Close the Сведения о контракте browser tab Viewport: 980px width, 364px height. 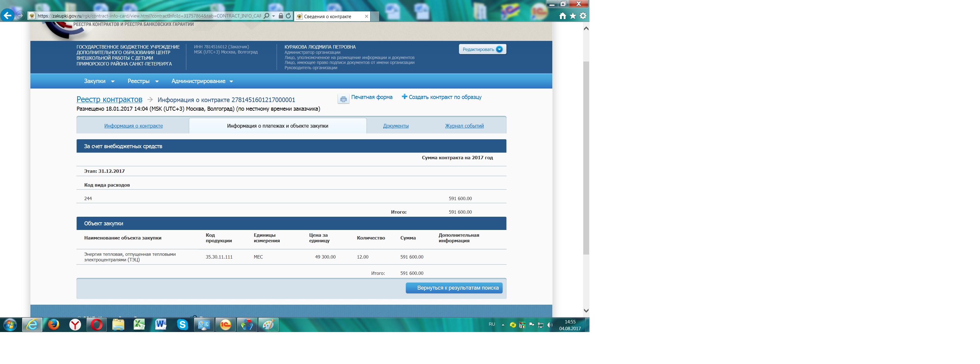click(x=366, y=16)
